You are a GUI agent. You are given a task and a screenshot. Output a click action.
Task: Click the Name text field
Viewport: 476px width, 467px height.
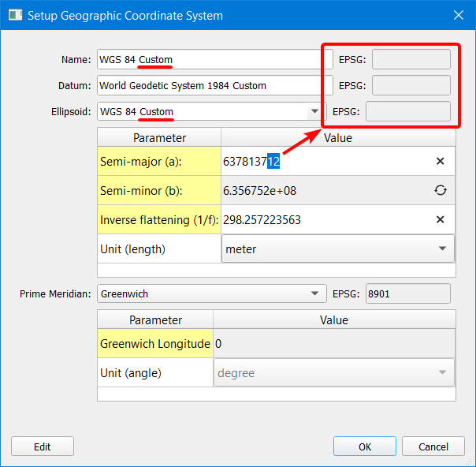coord(213,60)
